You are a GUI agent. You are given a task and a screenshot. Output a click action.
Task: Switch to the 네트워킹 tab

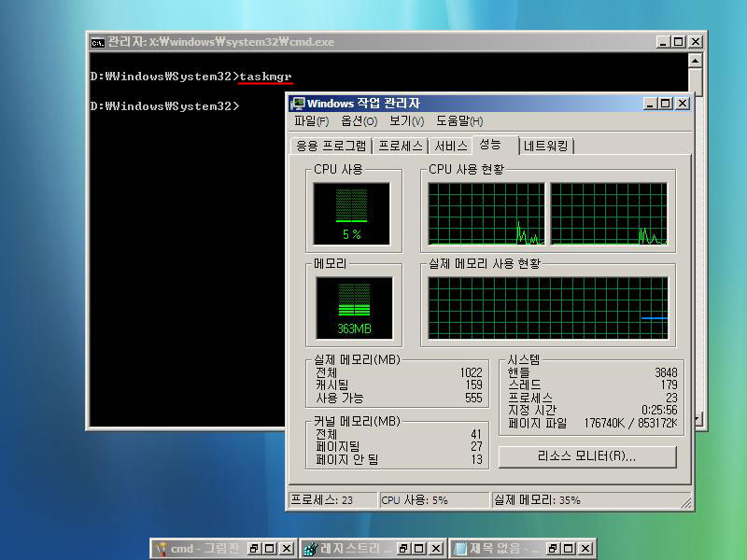pos(545,146)
